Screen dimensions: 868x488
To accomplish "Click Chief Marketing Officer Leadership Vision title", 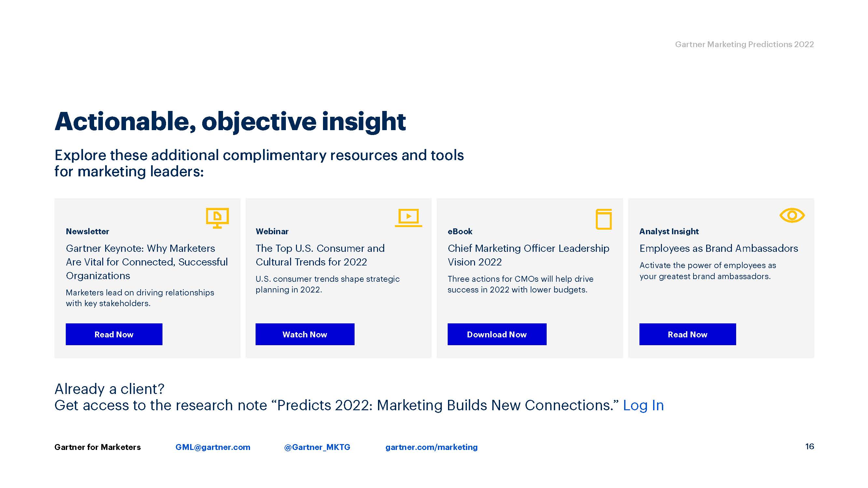I will 528,255.
